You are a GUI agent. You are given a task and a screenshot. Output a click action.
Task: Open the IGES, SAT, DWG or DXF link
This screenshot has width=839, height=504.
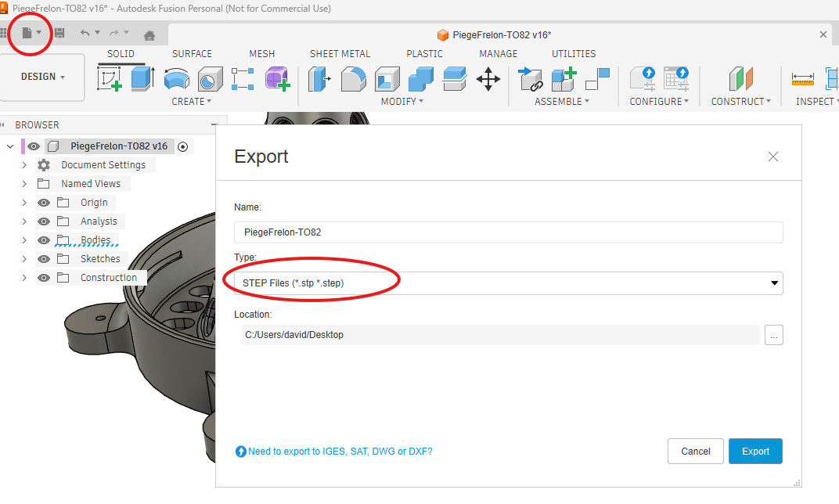340,452
